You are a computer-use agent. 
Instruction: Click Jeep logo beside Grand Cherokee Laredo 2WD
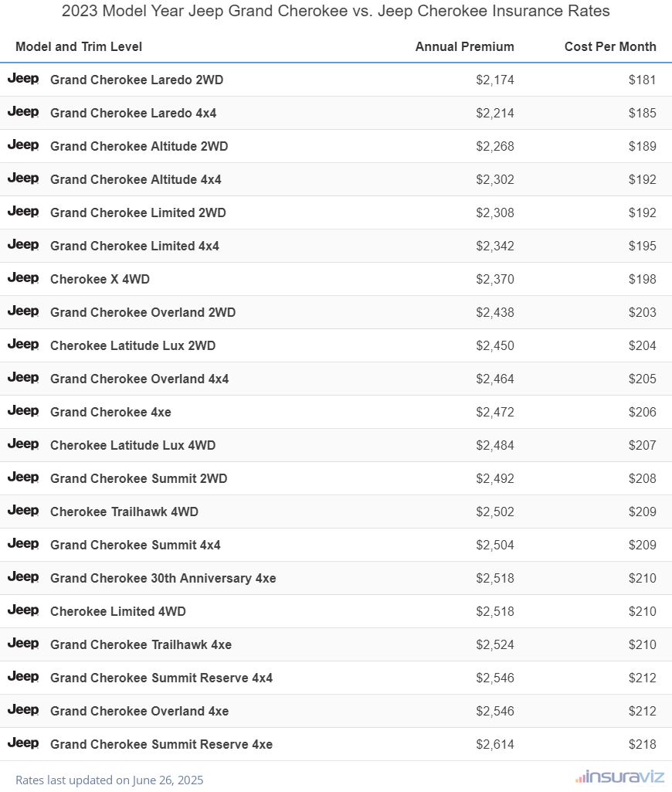point(23,79)
